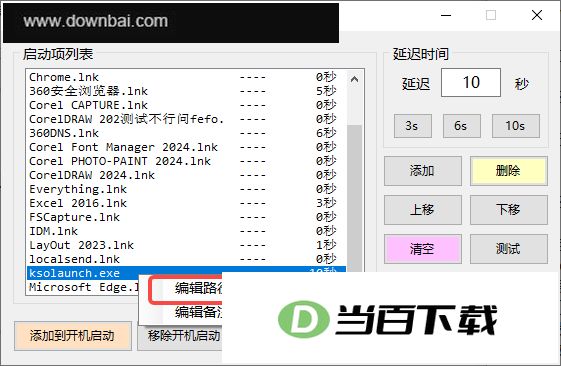Select Corel CAPTURE.lnk entry
561x366 pixels.
click(186, 105)
